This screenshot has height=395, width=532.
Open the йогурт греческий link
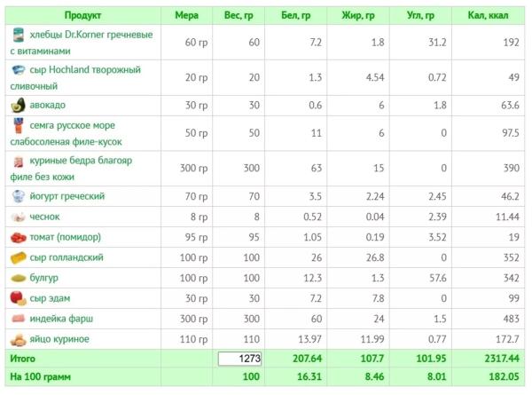pyautogui.click(x=68, y=196)
